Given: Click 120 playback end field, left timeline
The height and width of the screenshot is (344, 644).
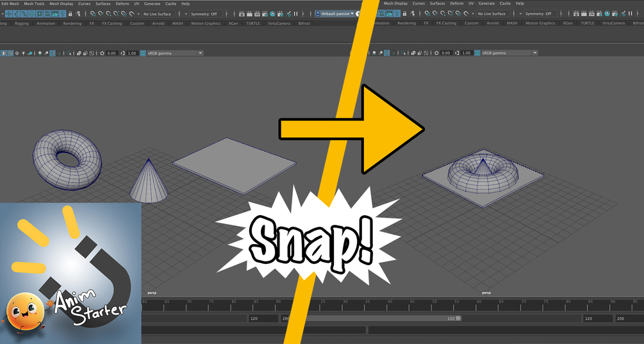Looking at the screenshot, I should (263, 318).
